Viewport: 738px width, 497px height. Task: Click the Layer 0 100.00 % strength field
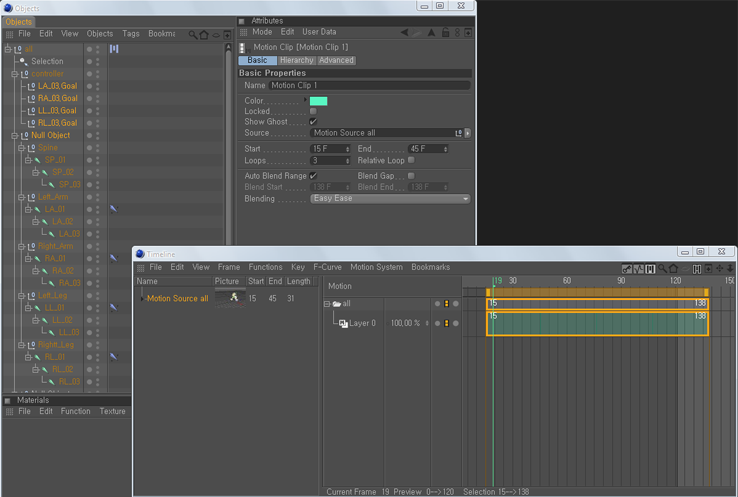(x=405, y=323)
